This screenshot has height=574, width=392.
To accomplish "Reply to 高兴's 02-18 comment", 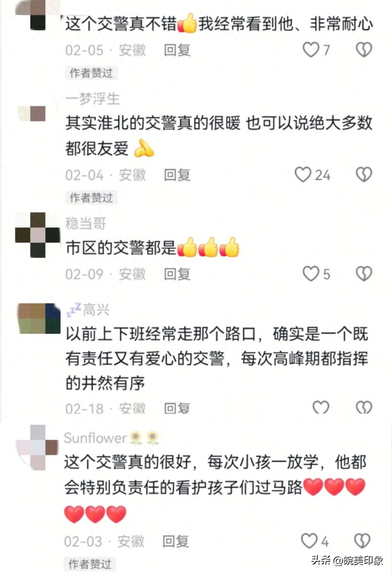I will pyautogui.click(x=177, y=408).
